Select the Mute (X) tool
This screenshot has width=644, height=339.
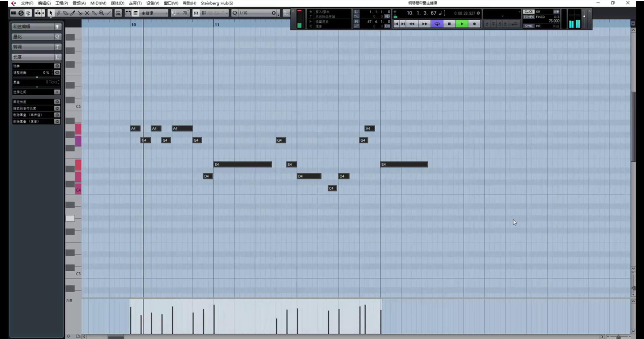point(87,13)
